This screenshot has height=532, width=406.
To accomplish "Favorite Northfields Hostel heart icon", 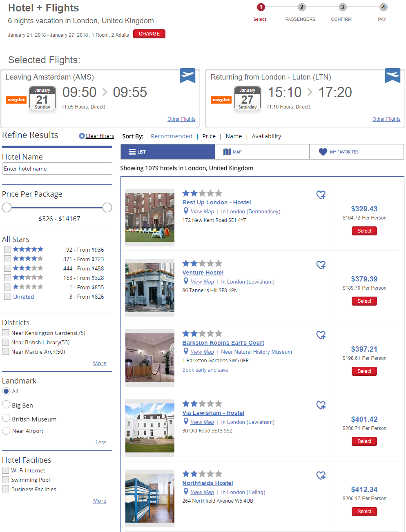I will [321, 476].
